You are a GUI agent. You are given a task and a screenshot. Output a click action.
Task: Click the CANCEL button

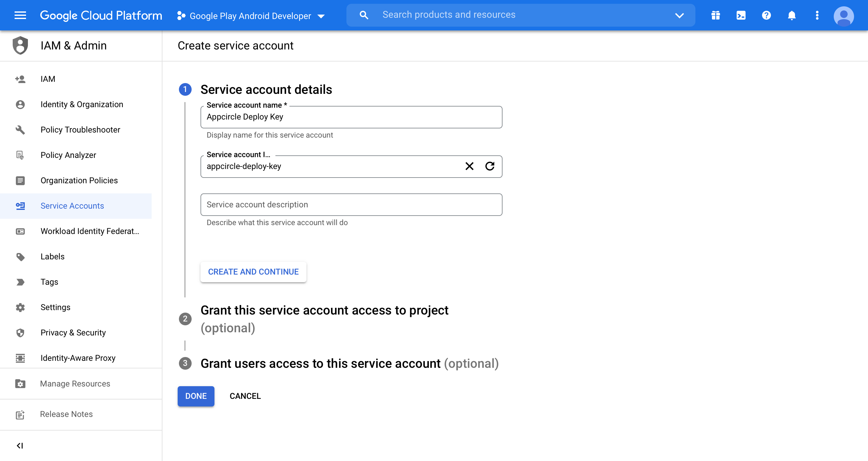245,396
